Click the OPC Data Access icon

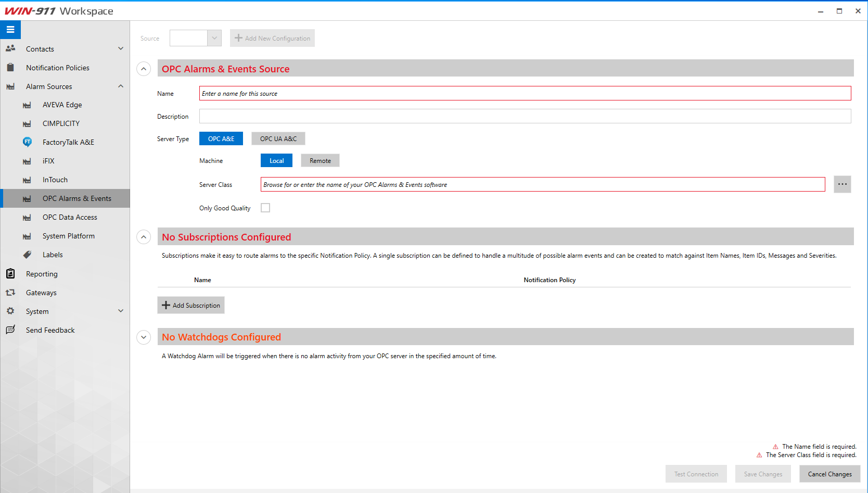coord(27,218)
